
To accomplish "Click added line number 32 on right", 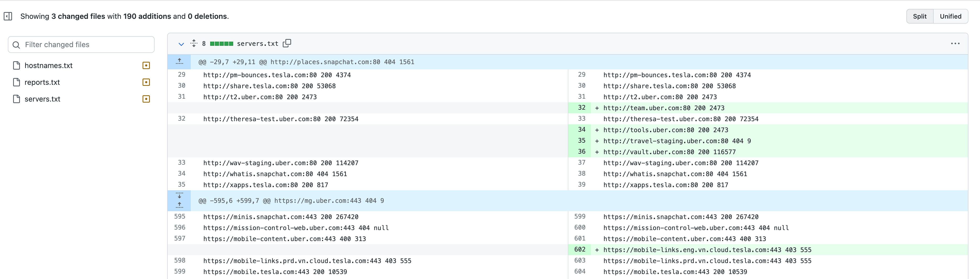I will coord(581,108).
